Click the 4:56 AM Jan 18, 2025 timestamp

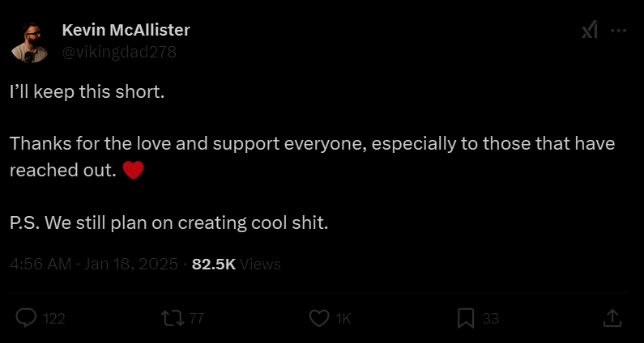pyautogui.click(x=96, y=264)
